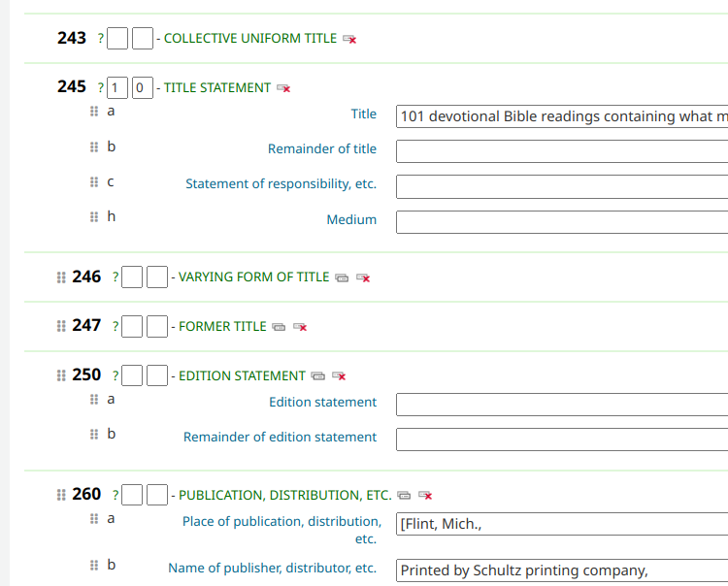The height and width of the screenshot is (586, 728).
Task: Delete the 250 Edition Statement tag
Action: click(x=340, y=376)
